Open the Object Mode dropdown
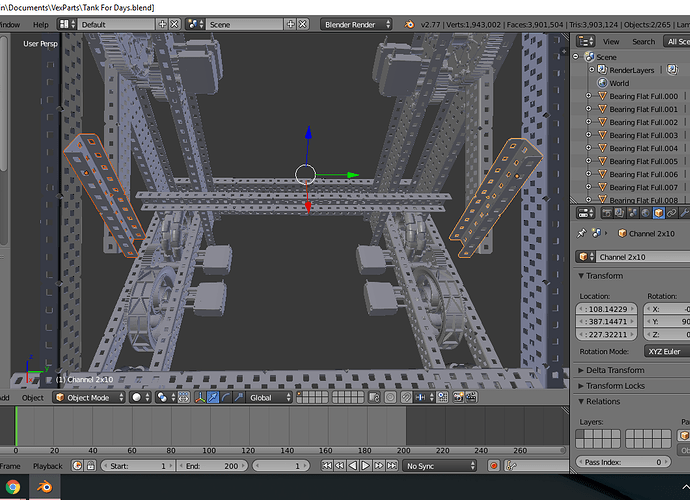This screenshot has width=690, height=500. point(89,397)
